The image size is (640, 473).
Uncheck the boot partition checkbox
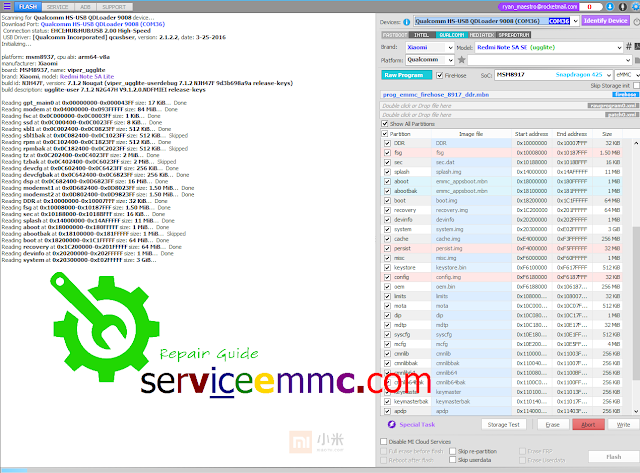pyautogui.click(x=387, y=200)
